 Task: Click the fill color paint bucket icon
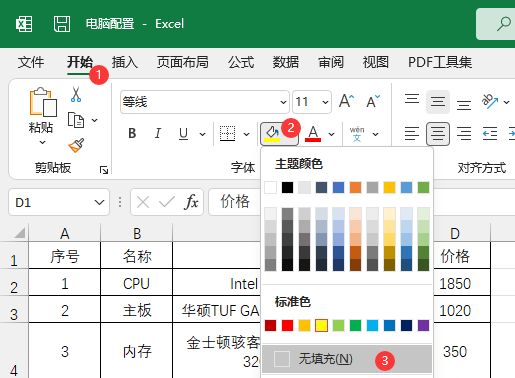click(272, 134)
